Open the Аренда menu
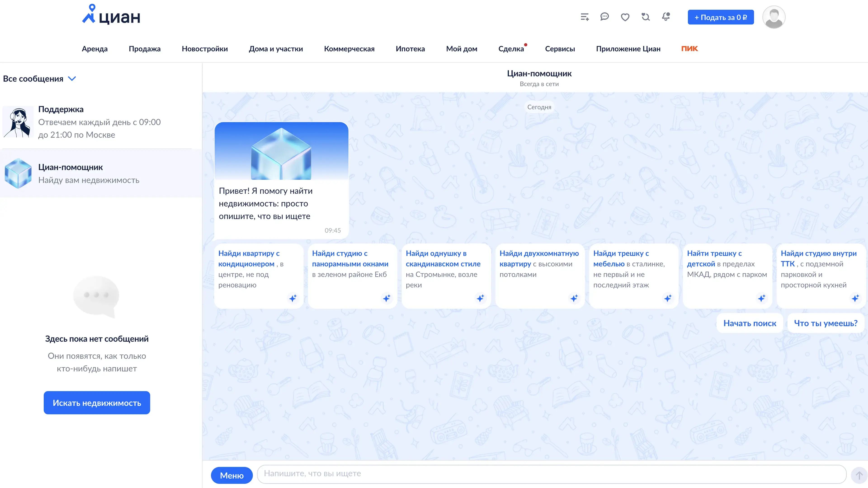Screen dimensions: 868x488 click(x=95, y=49)
